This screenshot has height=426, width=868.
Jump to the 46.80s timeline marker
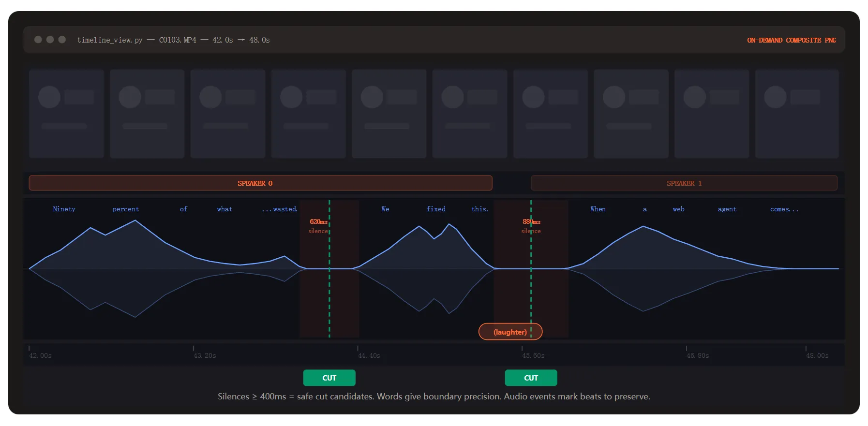click(x=697, y=355)
